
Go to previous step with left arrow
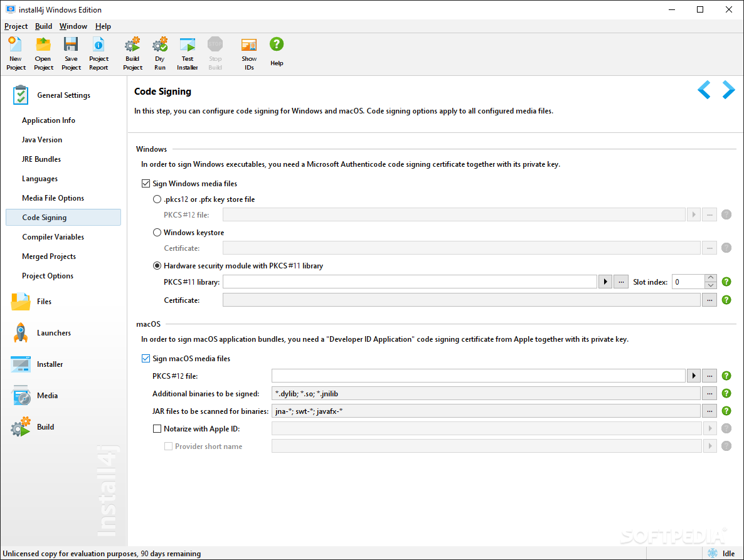click(704, 90)
